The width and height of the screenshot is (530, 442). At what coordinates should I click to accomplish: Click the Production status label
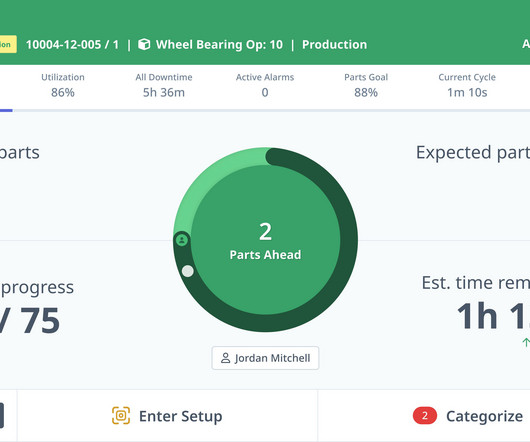point(334,45)
